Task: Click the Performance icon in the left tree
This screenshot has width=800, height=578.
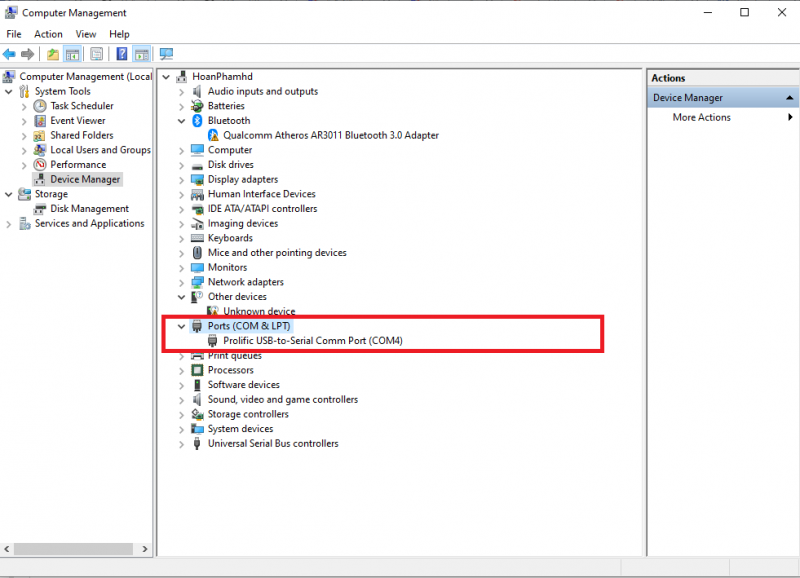Action: click(40, 165)
